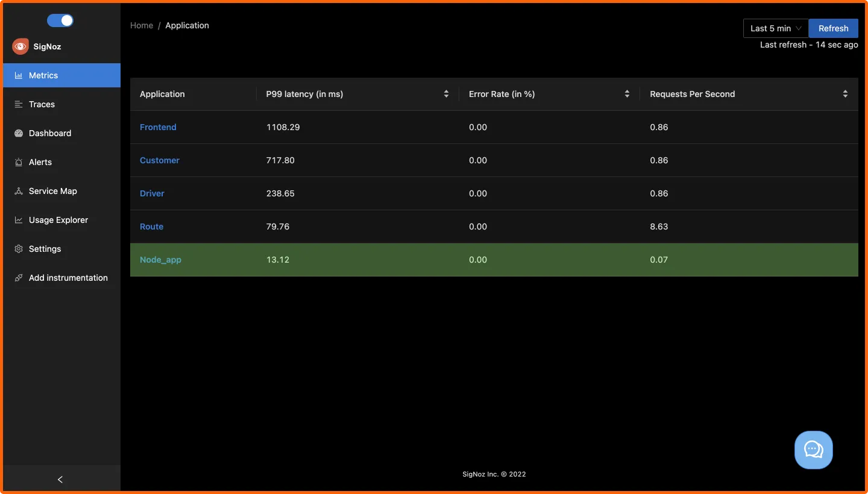Viewport: 868px width, 494px height.
Task: Click the Application column header
Action: (x=162, y=94)
